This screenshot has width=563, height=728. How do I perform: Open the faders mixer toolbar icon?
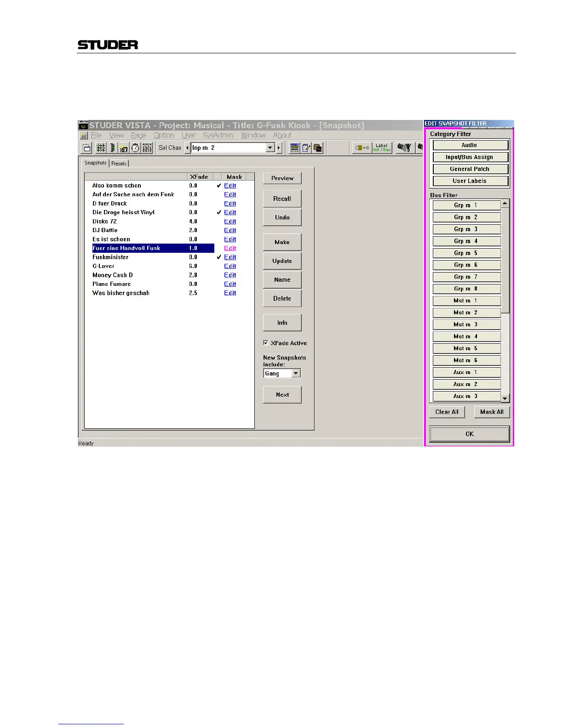coord(147,148)
